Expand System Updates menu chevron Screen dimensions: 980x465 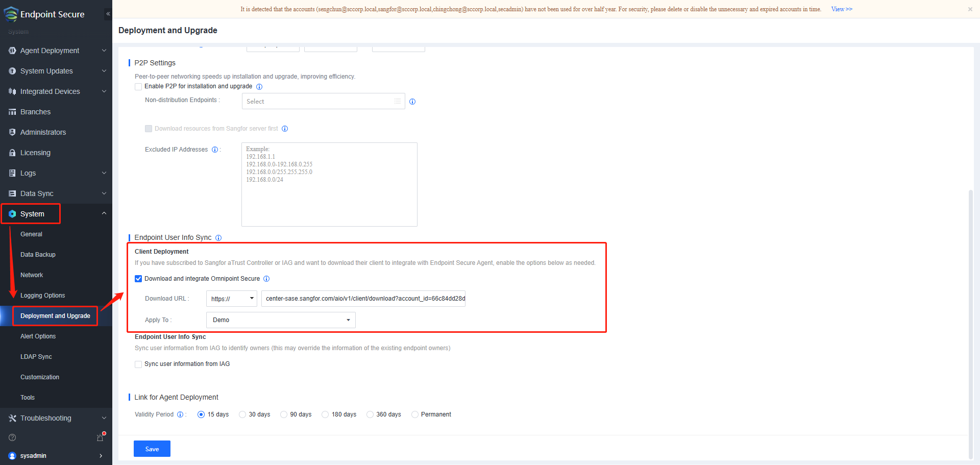[x=104, y=71]
